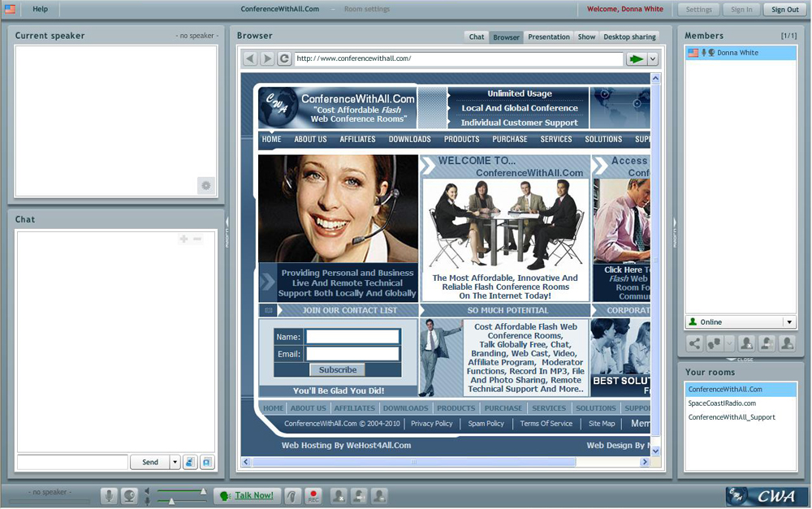Click the Name field on web page
This screenshot has width=812, height=509.
352,337
